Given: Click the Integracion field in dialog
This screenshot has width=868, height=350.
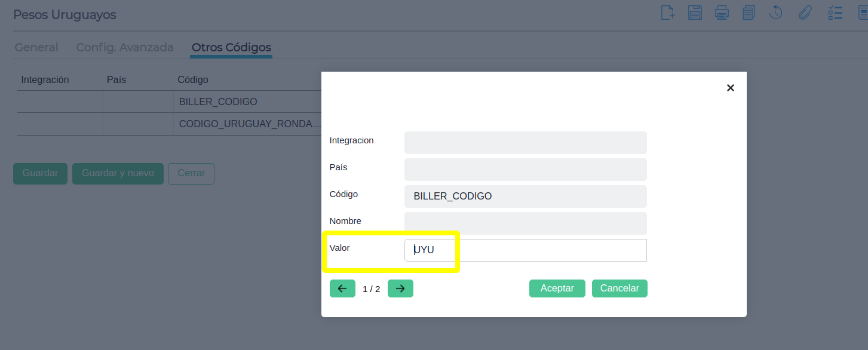Looking at the screenshot, I should coord(526,143).
